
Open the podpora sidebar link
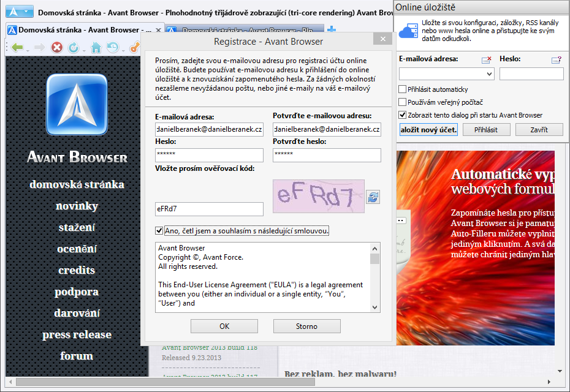click(x=77, y=292)
